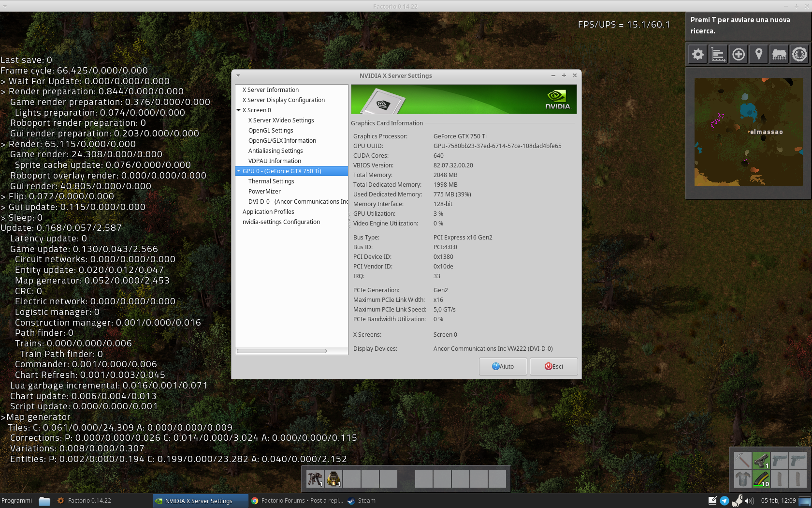Open Application Profiles page
Image resolution: width=812 pixels, height=508 pixels.
point(268,212)
